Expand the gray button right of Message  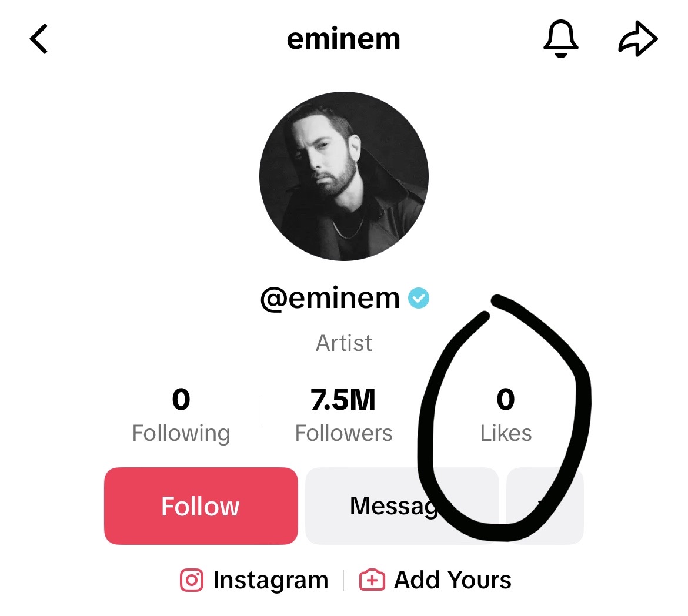(545, 506)
